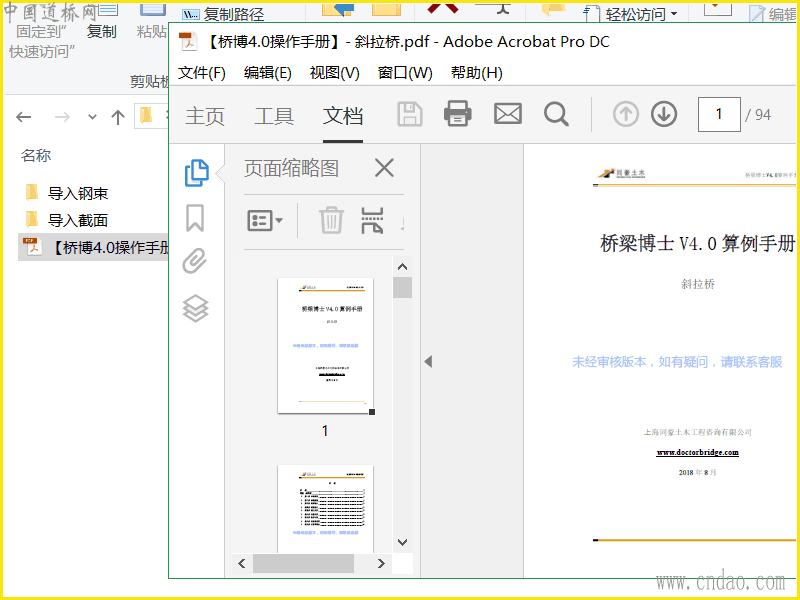Click the print icon
Screen dimensions: 800x600
[458, 114]
